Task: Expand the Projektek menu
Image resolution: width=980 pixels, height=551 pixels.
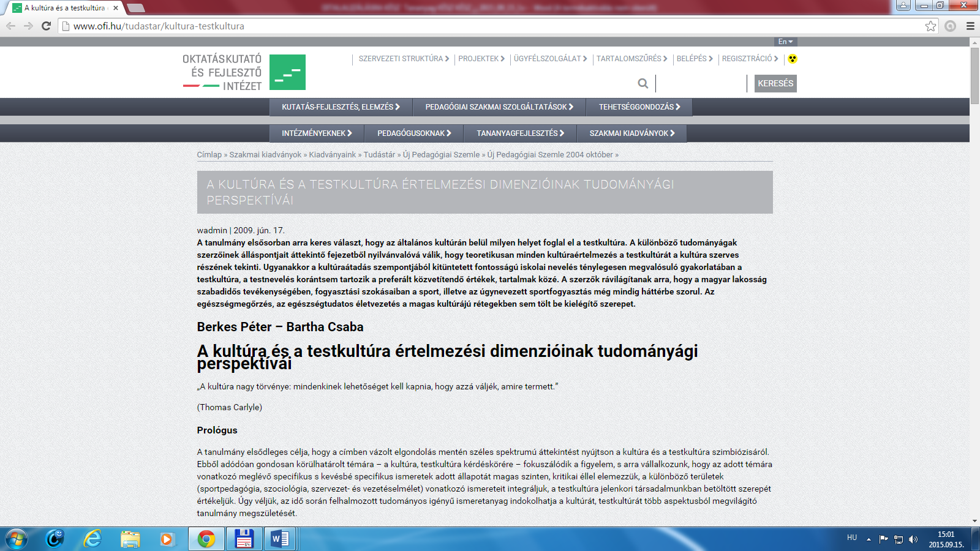Action: click(x=481, y=59)
